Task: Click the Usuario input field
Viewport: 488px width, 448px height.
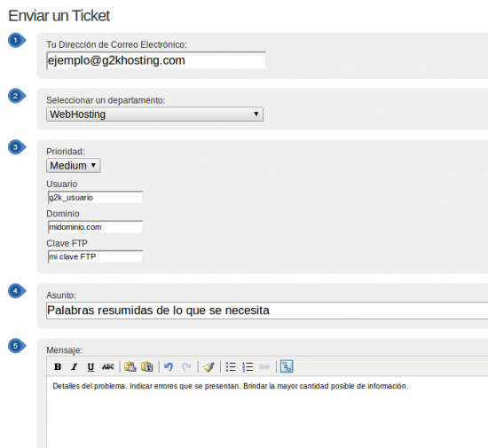Action: click(x=95, y=198)
